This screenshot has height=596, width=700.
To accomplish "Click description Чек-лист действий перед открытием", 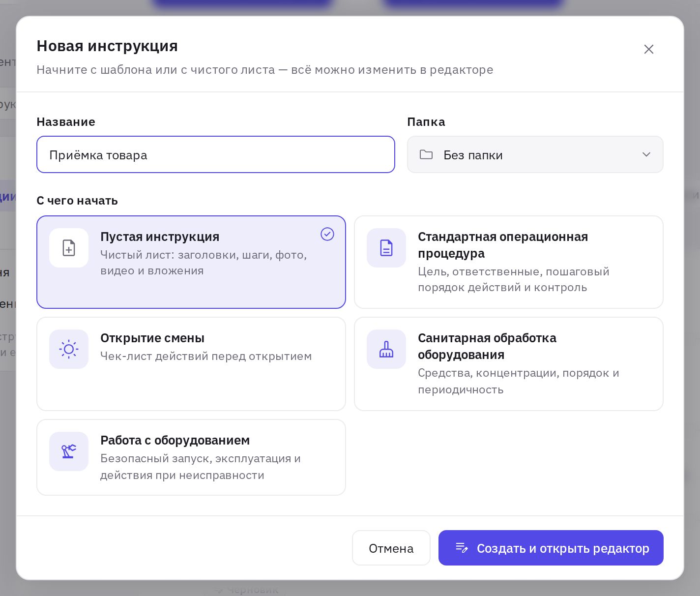I will [x=206, y=356].
